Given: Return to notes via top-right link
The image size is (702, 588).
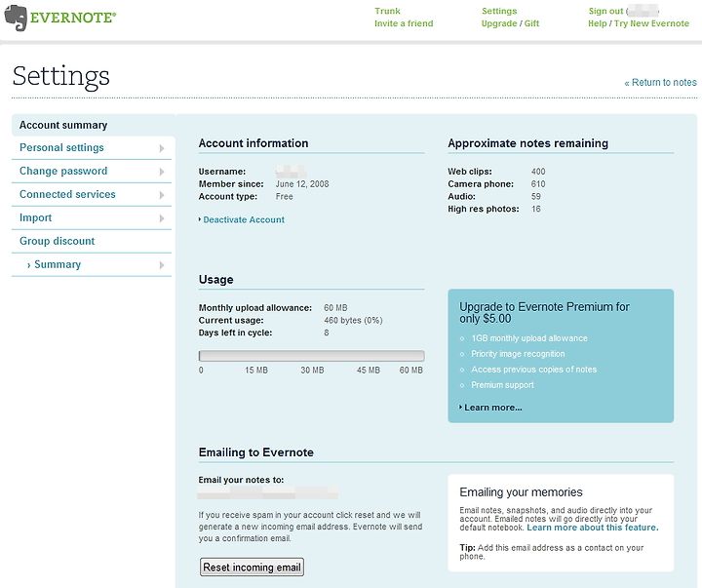Looking at the screenshot, I should (661, 83).
